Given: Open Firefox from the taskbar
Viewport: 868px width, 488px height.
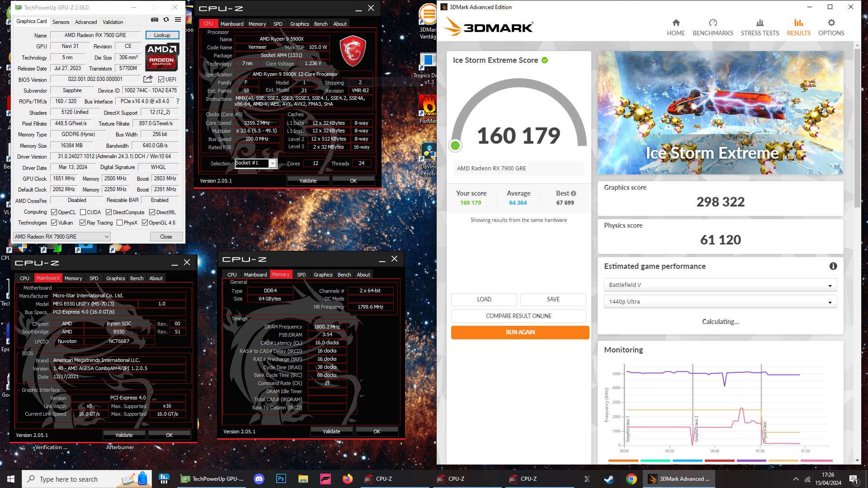Looking at the screenshot, I should tap(347, 479).
